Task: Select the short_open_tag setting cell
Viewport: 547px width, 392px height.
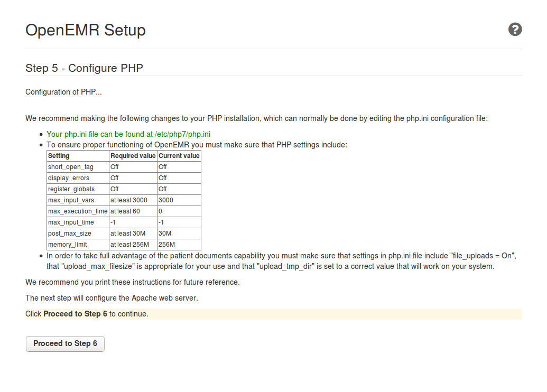Action: tap(70, 167)
